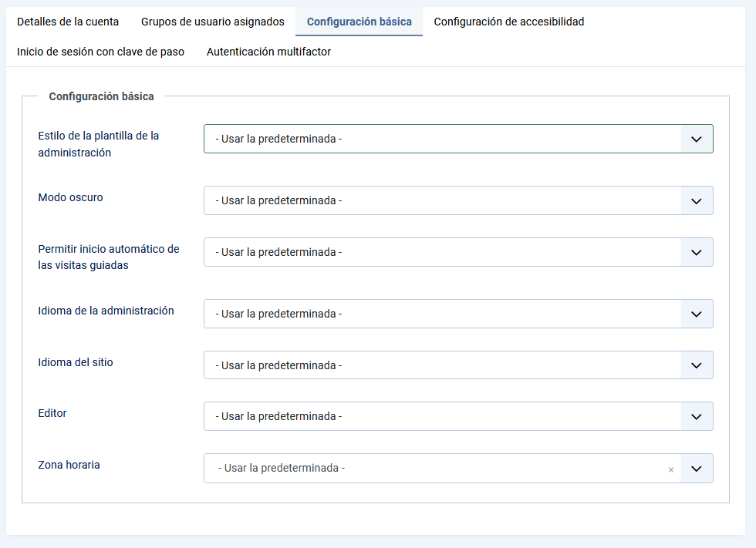This screenshot has height=548, width=756.
Task: Clear the Zona horaria selection with the x icon
Action: click(x=670, y=469)
